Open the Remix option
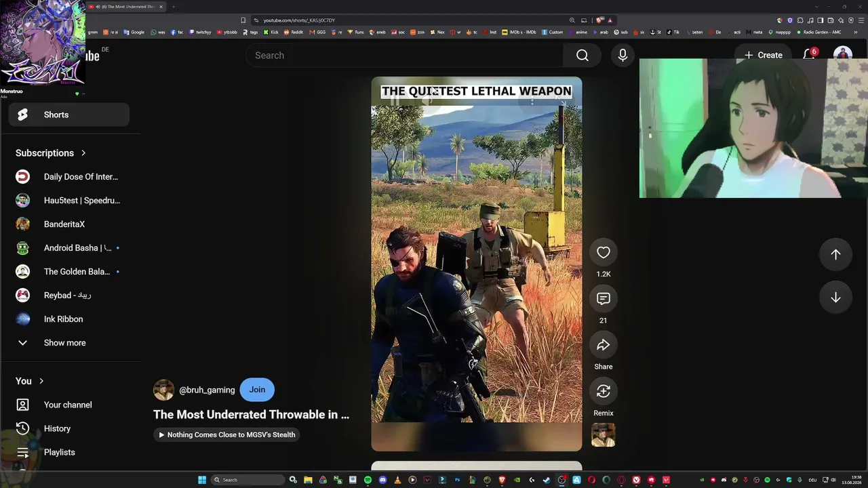 (x=604, y=391)
